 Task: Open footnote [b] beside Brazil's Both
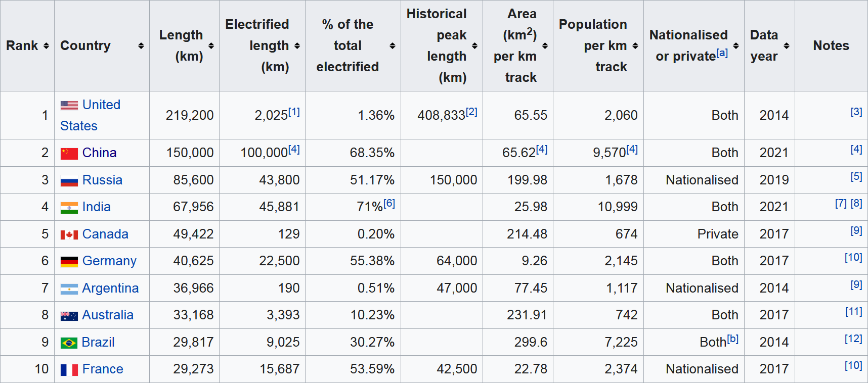tap(733, 339)
